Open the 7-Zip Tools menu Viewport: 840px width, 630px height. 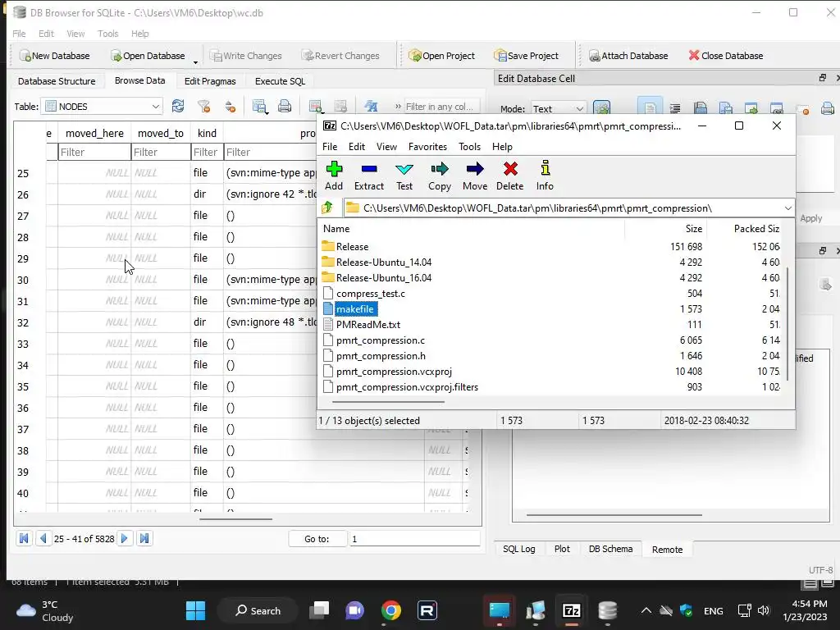coord(469,147)
